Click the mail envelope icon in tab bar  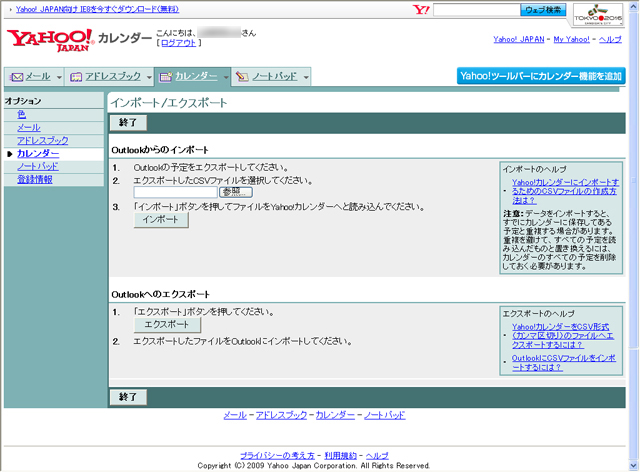(x=16, y=77)
